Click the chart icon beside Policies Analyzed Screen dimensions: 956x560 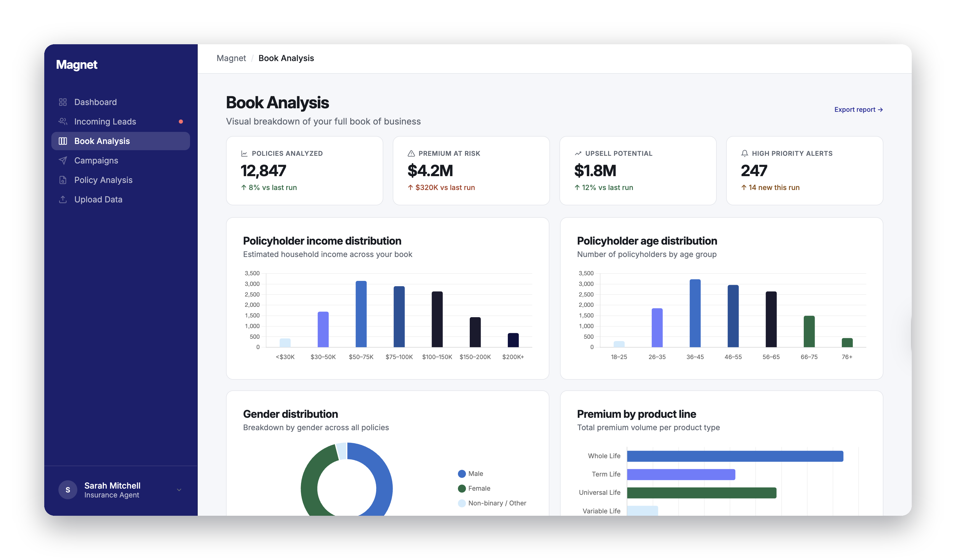244,154
